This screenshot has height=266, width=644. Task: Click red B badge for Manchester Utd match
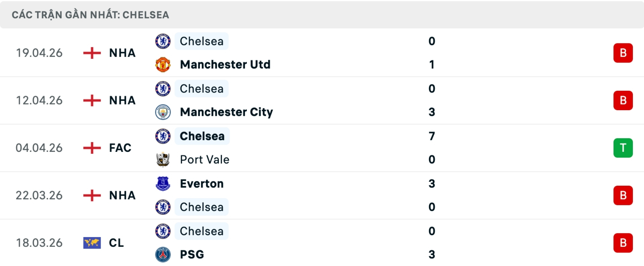coord(623,53)
